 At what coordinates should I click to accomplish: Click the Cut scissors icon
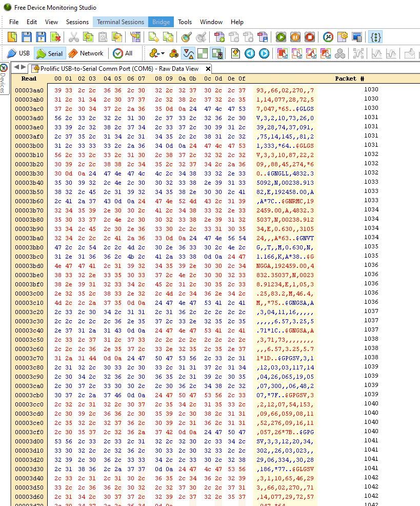click(74, 37)
